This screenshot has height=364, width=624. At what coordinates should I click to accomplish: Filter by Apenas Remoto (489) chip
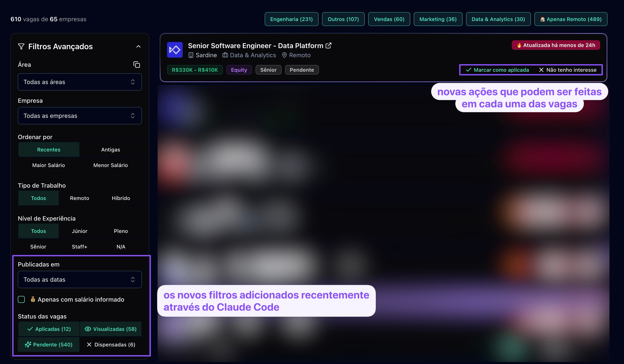pyautogui.click(x=570, y=19)
